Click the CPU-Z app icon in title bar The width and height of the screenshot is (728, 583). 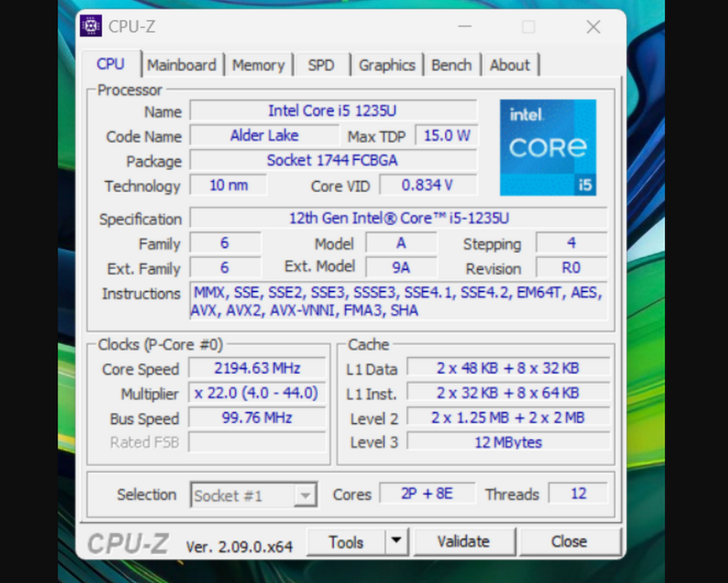pyautogui.click(x=91, y=26)
